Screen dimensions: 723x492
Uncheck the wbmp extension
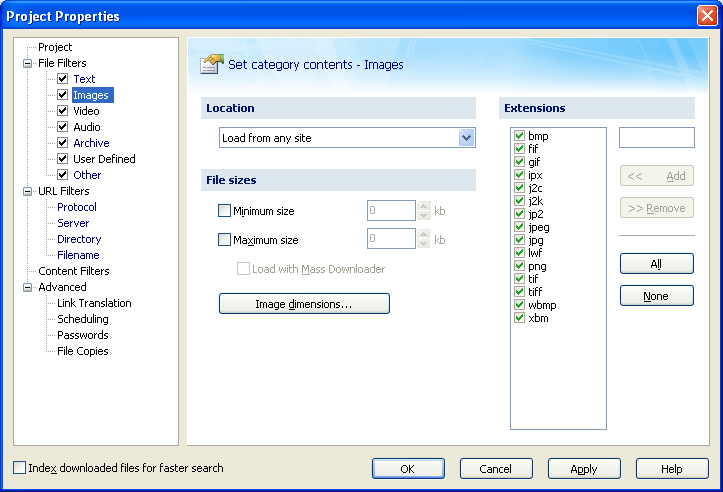pyautogui.click(x=519, y=305)
